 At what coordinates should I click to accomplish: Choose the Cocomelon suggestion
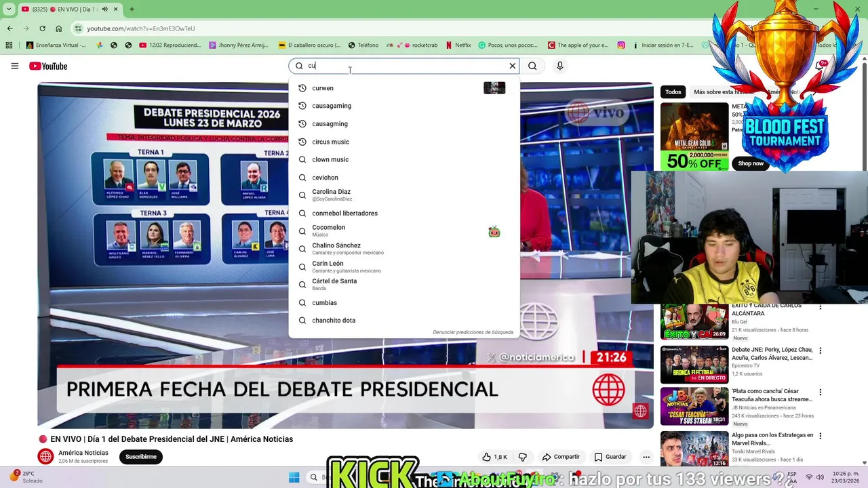pos(404,231)
